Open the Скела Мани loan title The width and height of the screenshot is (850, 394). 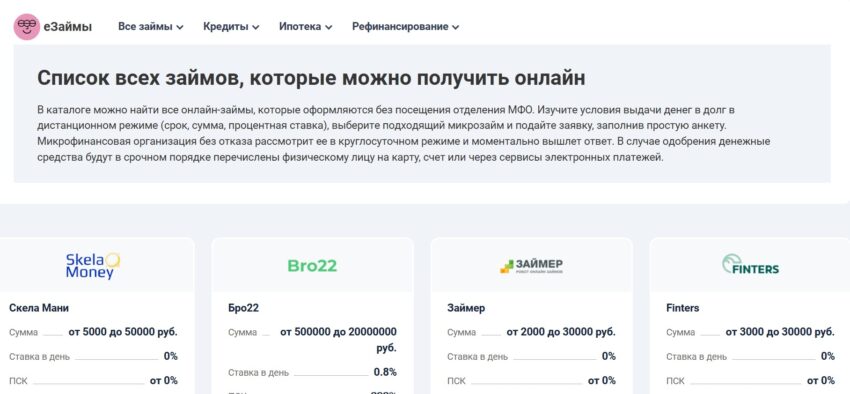point(39,308)
